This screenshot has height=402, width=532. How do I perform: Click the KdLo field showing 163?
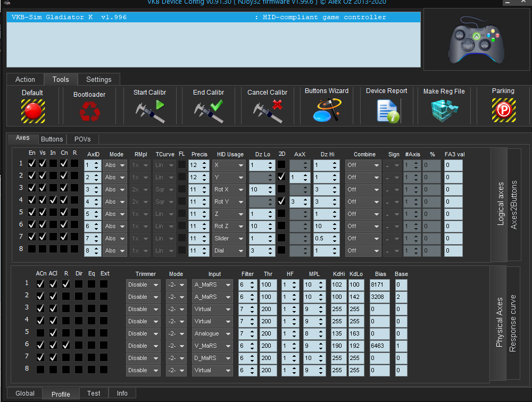(x=356, y=334)
